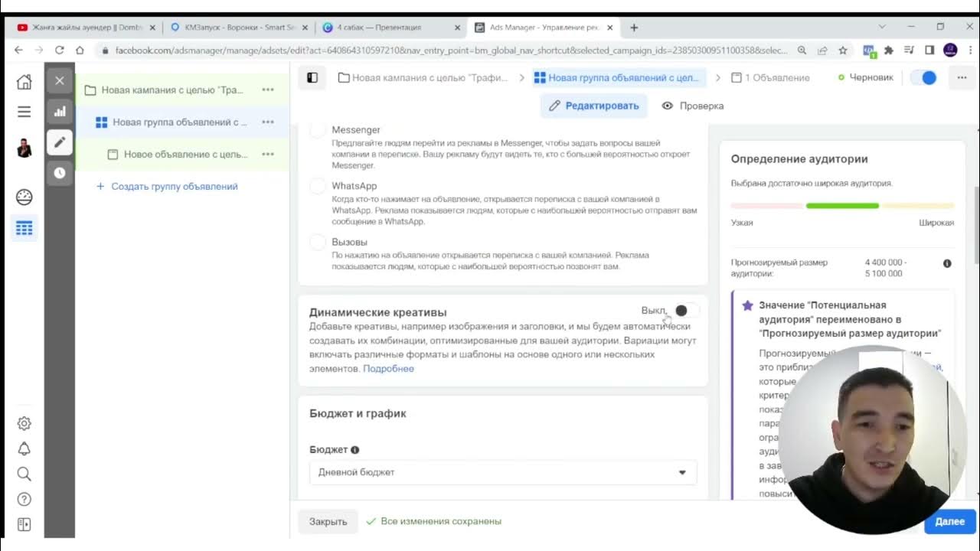Viewport: 980px width, 551px height.
Task: Go to browser home button
Action: coord(80,50)
